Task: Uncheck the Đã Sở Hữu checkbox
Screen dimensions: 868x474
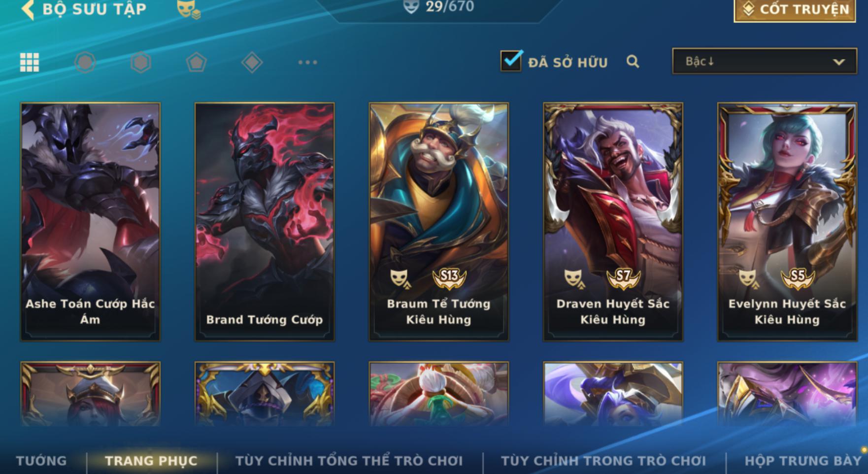Action: click(x=511, y=61)
